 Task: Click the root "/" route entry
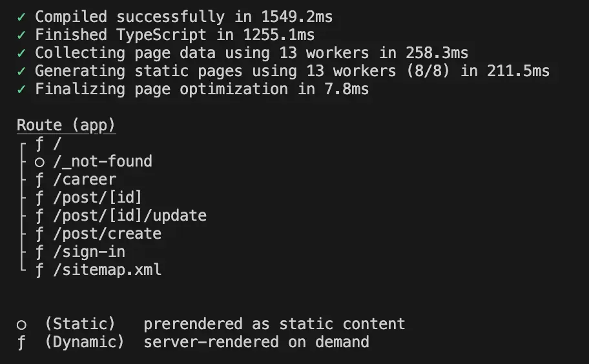[57, 143]
